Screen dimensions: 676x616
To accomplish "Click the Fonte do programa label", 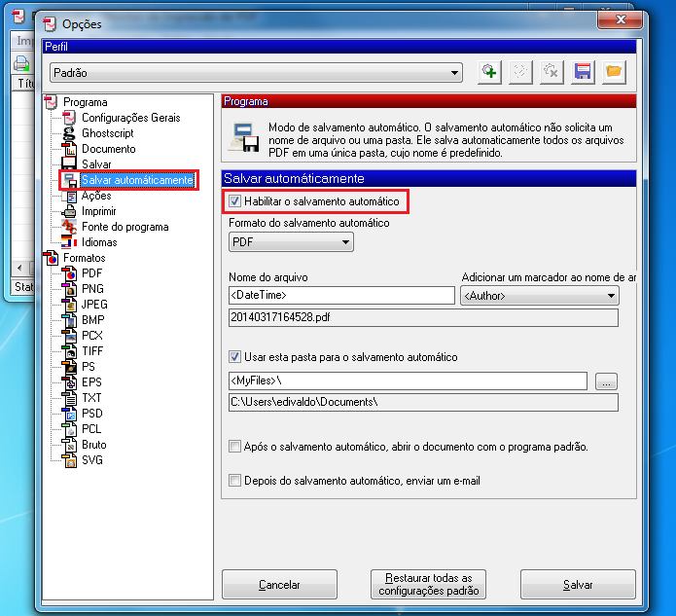I will point(125,227).
